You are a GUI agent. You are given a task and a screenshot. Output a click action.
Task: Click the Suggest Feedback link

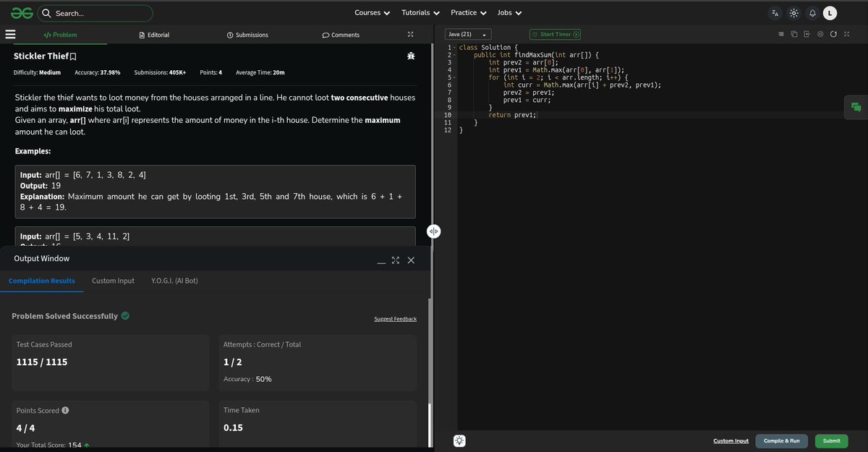[x=395, y=319]
